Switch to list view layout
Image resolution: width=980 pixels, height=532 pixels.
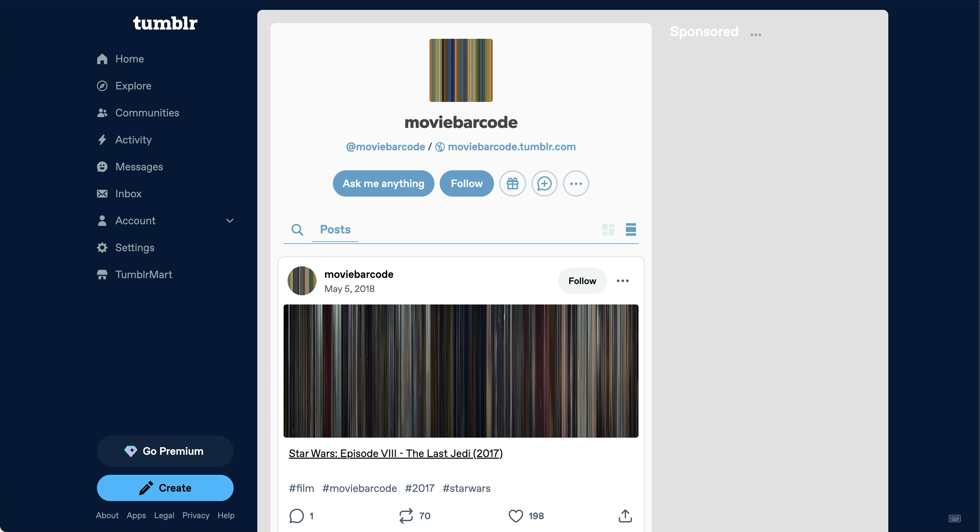click(631, 230)
